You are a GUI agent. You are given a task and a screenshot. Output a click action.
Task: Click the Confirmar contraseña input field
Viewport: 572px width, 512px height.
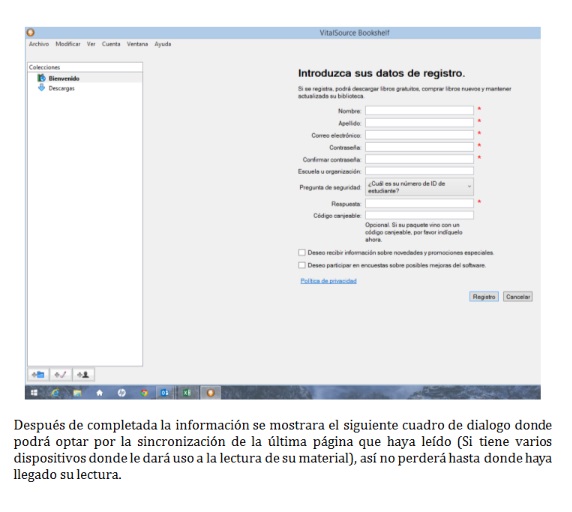[x=420, y=159]
